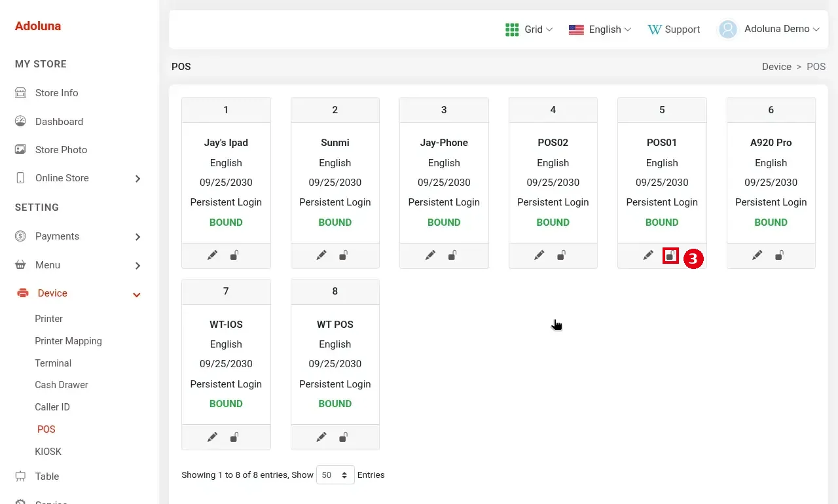Go to the Dashboard

click(59, 122)
